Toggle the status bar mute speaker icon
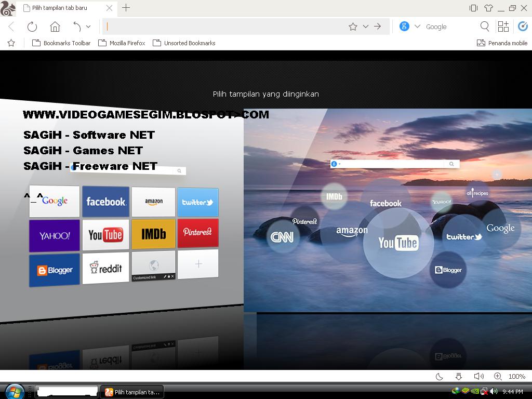 point(478,376)
